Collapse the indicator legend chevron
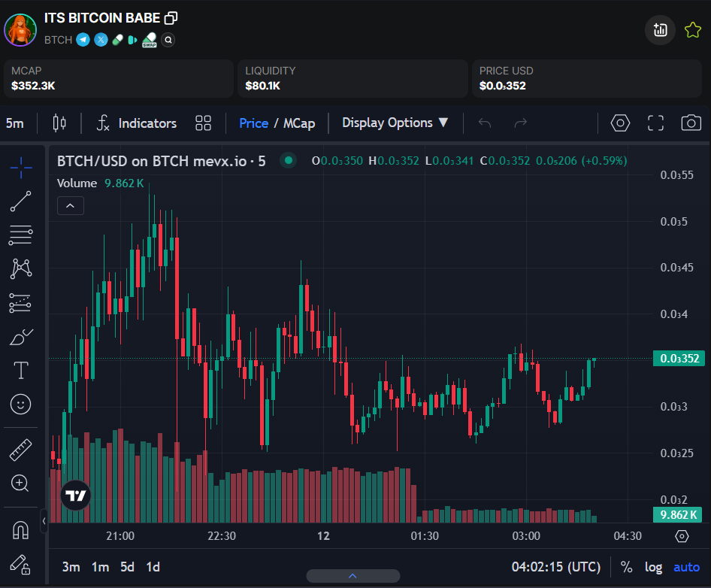This screenshot has width=711, height=588. 71,205
